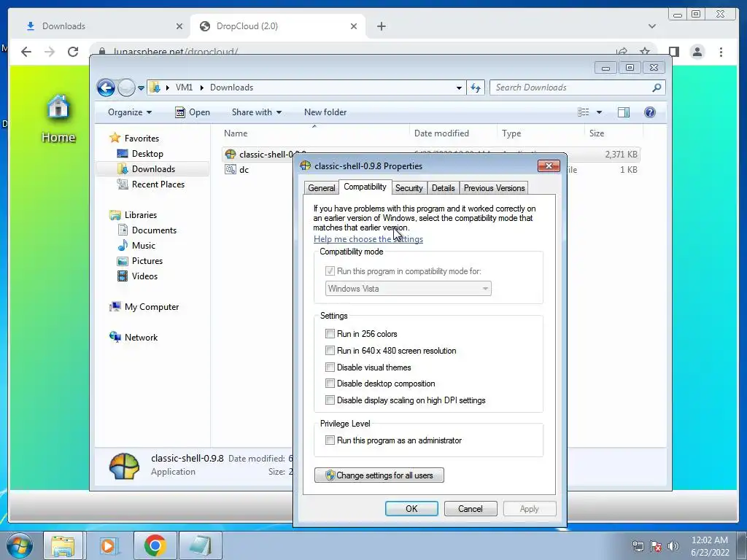Image resolution: width=747 pixels, height=560 pixels.
Task: Enable Disable visual themes checkbox
Action: pos(330,367)
